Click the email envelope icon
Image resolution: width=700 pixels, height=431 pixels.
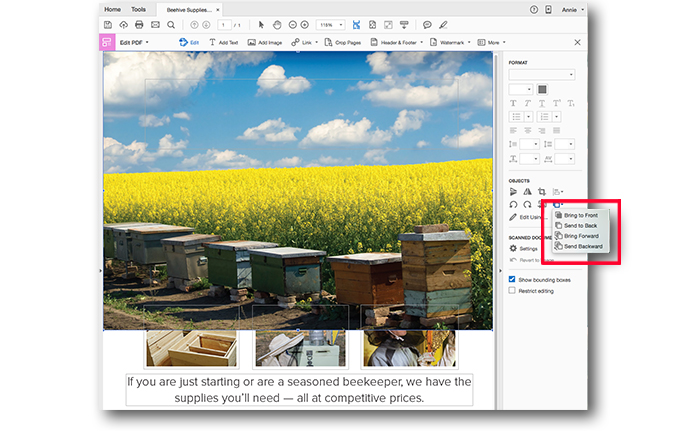[x=155, y=24]
